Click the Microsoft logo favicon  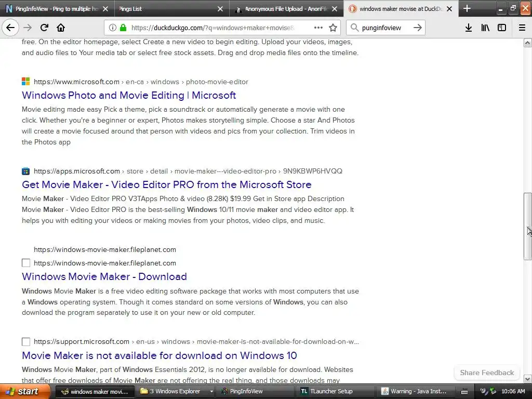click(x=26, y=82)
